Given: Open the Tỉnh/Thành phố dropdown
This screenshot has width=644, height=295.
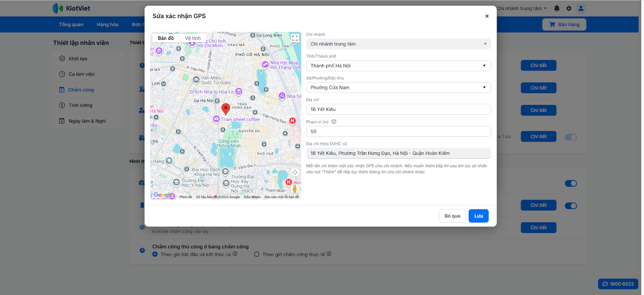Looking at the screenshot, I should (x=398, y=66).
